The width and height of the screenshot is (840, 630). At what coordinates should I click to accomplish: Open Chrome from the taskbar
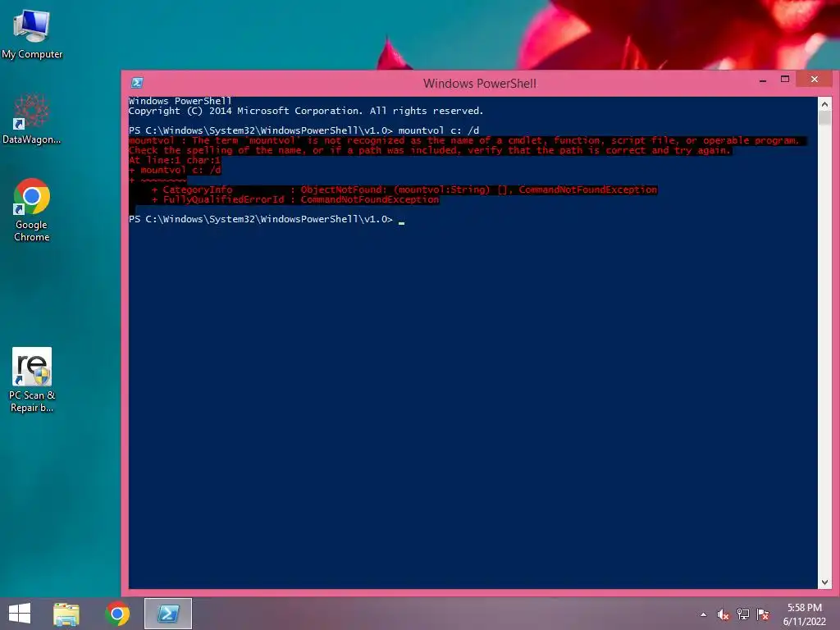pos(117,614)
